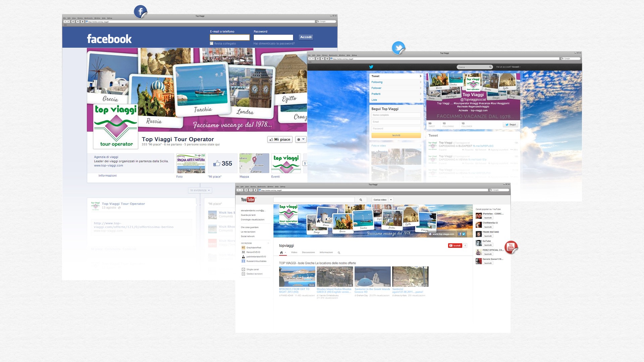The height and width of the screenshot is (362, 644).
Task: Play the Santorini in the Greek Islands thumbnail
Action: pyautogui.click(x=373, y=277)
